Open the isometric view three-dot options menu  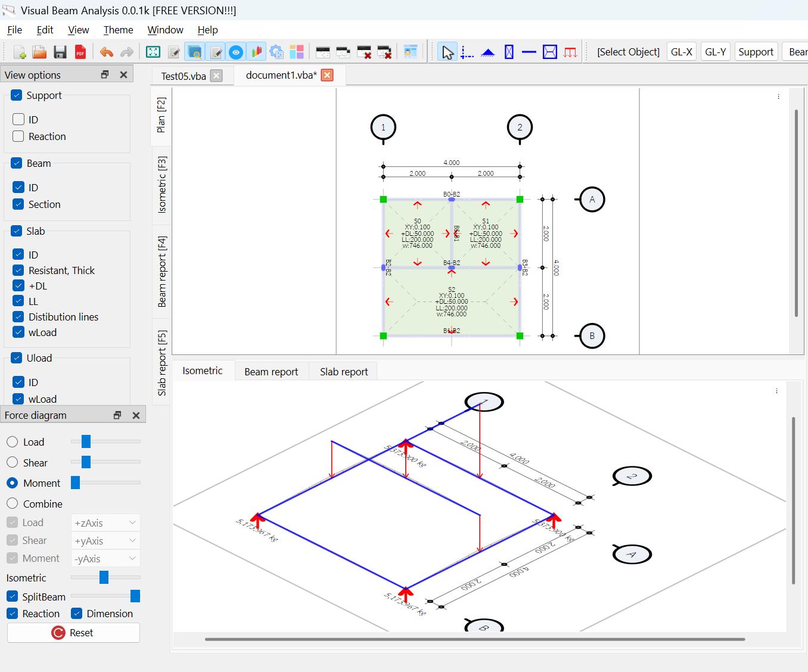point(776,391)
